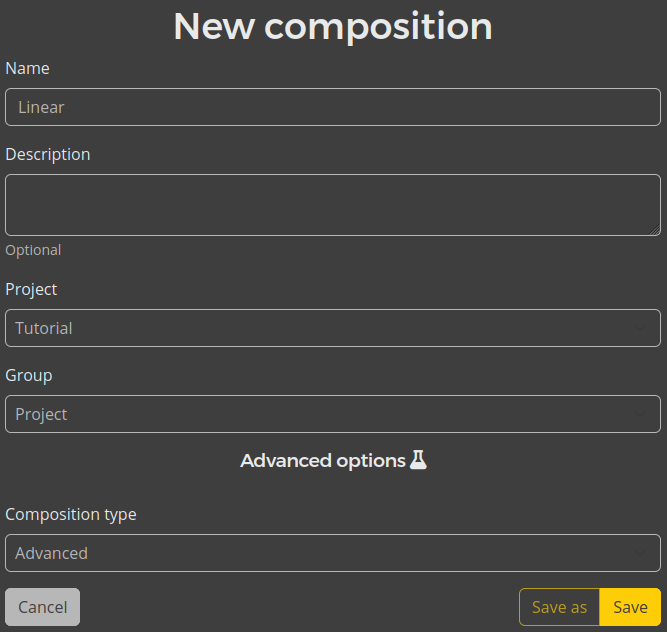Click the chevron arrow of Project dropdown

(640, 328)
